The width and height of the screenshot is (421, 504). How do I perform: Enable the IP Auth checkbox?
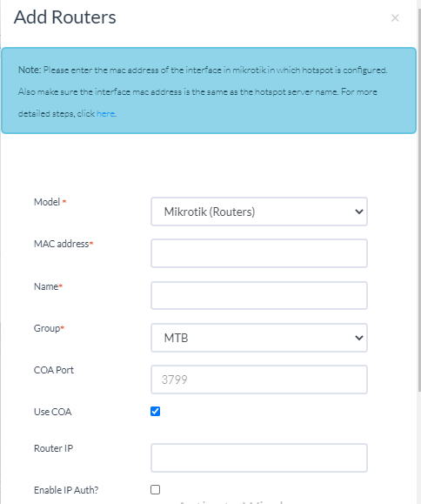pyautogui.click(x=155, y=489)
